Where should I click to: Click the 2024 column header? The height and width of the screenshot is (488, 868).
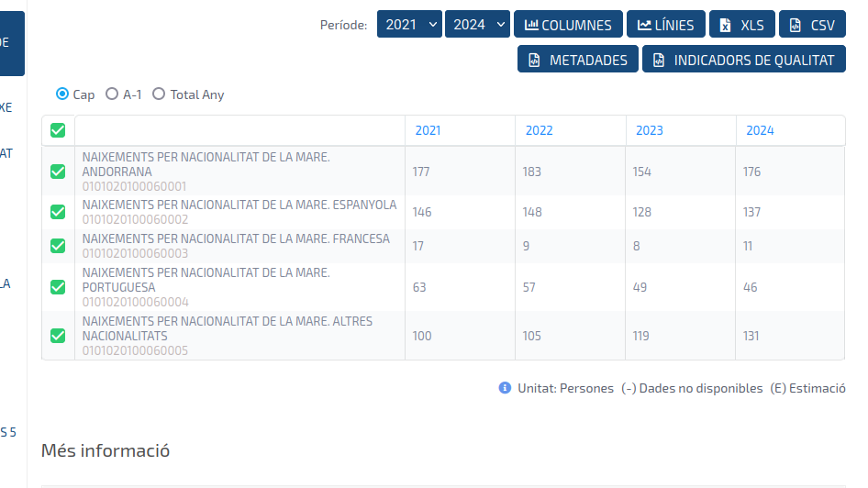pyautogui.click(x=760, y=130)
